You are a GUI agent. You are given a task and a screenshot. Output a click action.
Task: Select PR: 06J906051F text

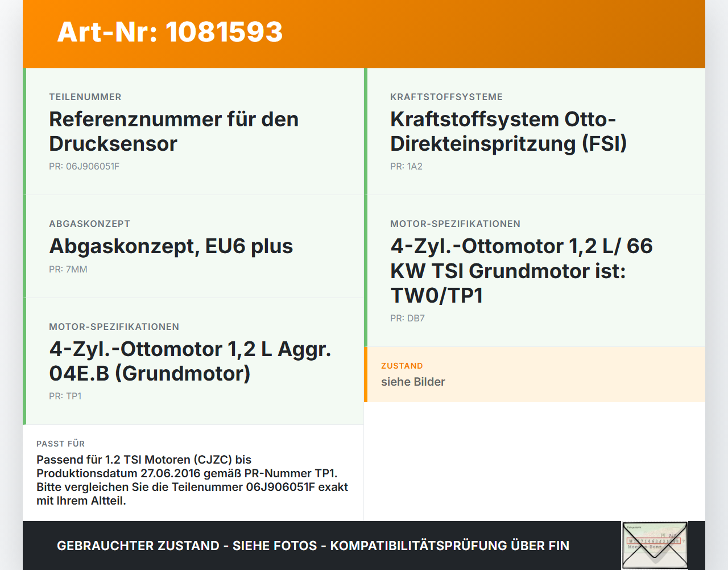(x=84, y=167)
